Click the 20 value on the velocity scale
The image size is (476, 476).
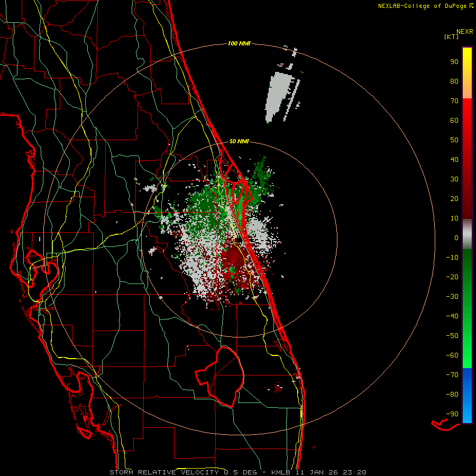454,199
